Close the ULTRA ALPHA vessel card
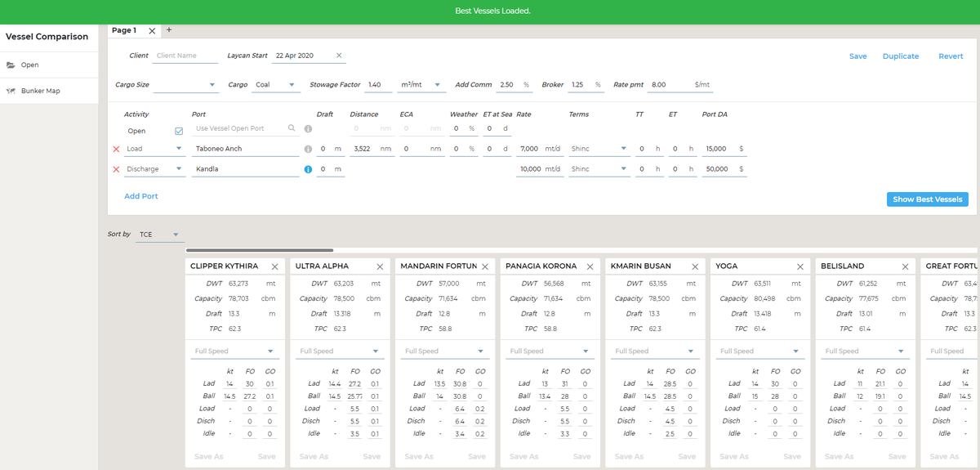This screenshot has height=470, width=980. coord(380,266)
